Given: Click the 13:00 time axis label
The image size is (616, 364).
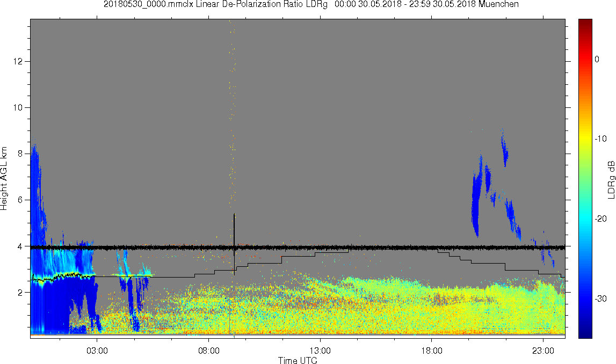Looking at the screenshot, I should click(320, 351).
